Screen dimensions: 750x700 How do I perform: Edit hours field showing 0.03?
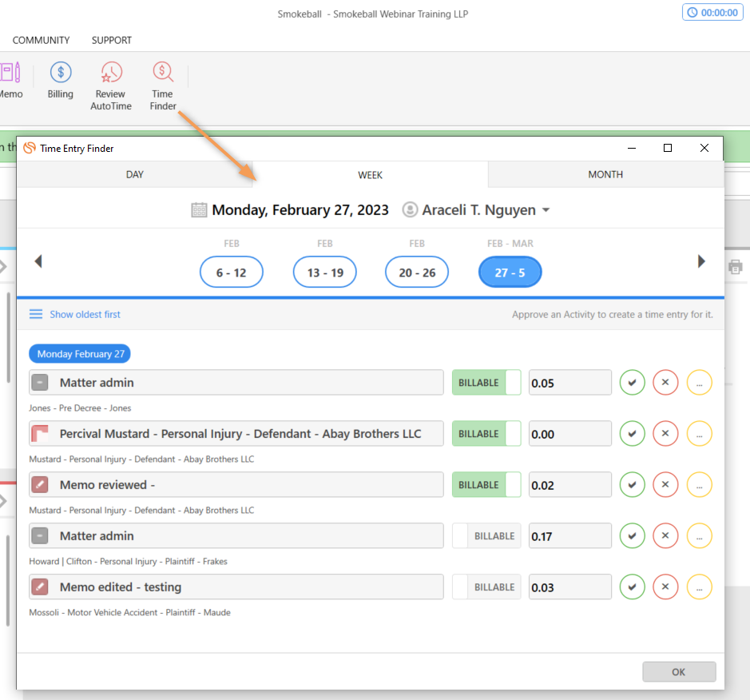570,587
